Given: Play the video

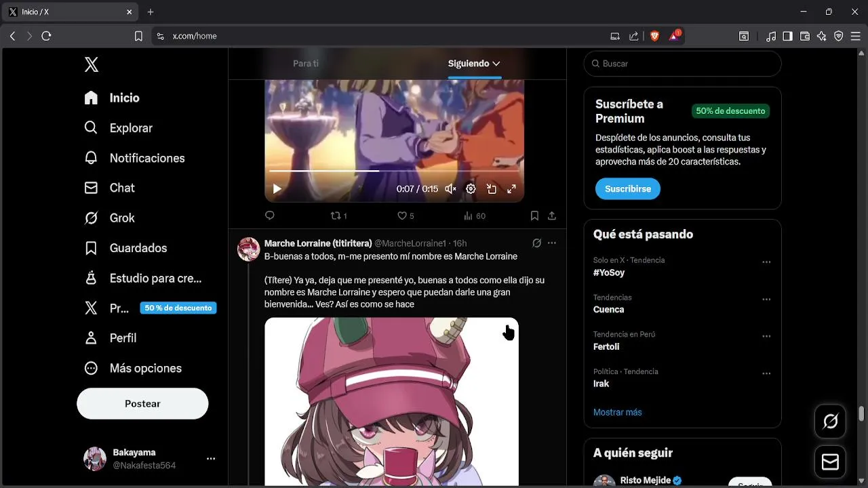Looking at the screenshot, I should pyautogui.click(x=277, y=189).
